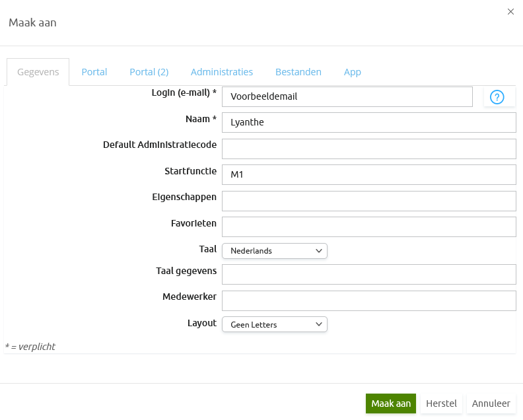This screenshot has height=420, width=523.
Task: Switch to the Portal tab
Action: pos(94,72)
